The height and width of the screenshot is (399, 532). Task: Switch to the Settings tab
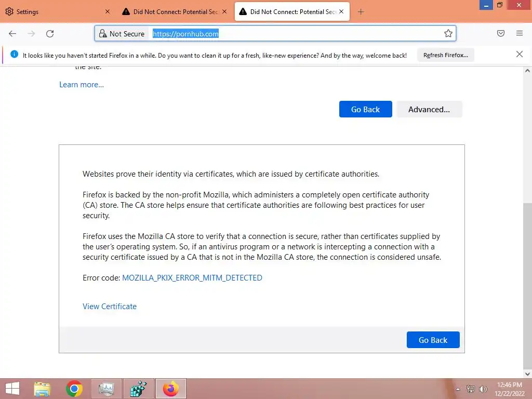pyautogui.click(x=58, y=11)
